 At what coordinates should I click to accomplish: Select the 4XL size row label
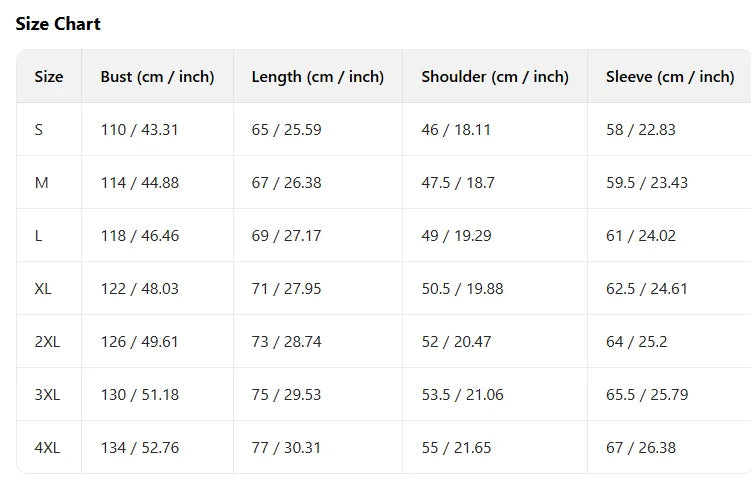coord(47,448)
